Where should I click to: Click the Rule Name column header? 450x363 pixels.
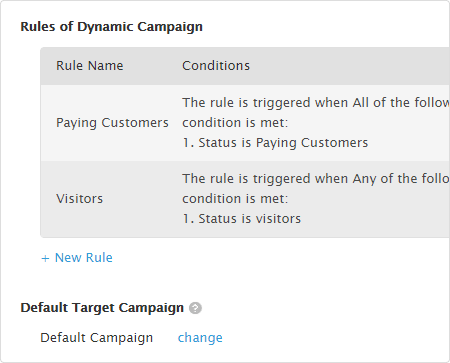(x=90, y=66)
